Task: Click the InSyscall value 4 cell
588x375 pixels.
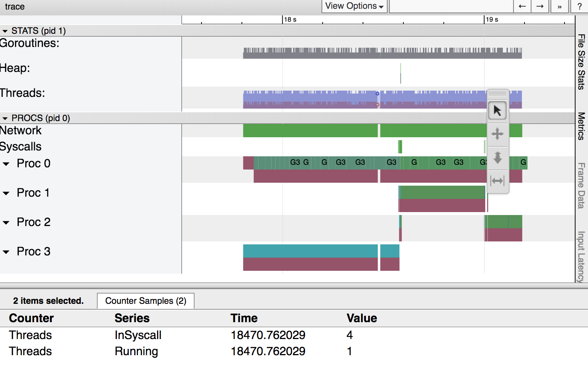Action: (x=350, y=335)
